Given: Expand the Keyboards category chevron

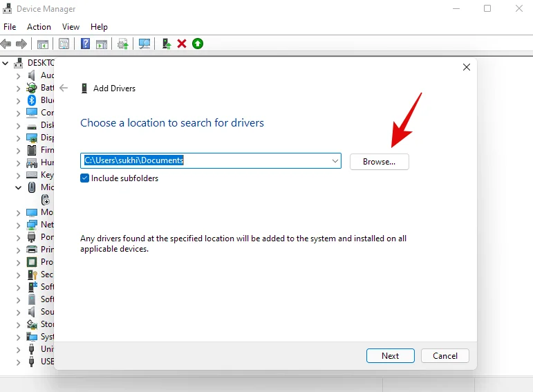Looking at the screenshot, I should coord(19,175).
